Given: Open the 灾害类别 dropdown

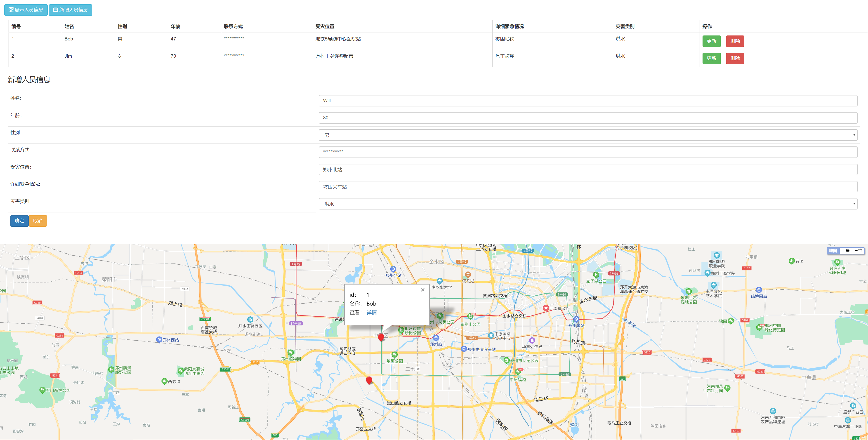Looking at the screenshot, I should pyautogui.click(x=588, y=204).
